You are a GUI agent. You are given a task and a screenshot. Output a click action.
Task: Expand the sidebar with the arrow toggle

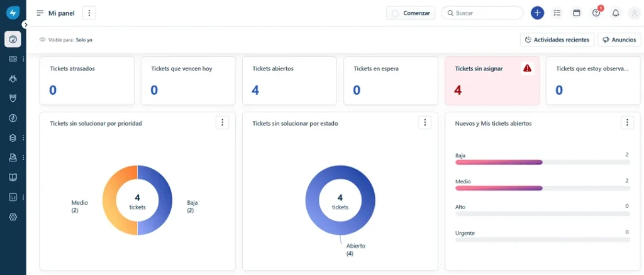(x=25, y=24)
